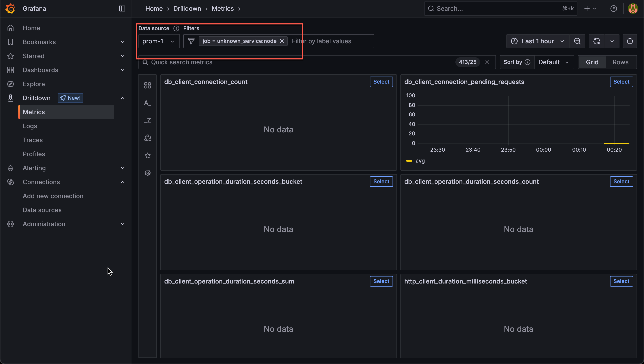Open Profiles in Drilldown menu
The height and width of the screenshot is (364, 644).
34,154
